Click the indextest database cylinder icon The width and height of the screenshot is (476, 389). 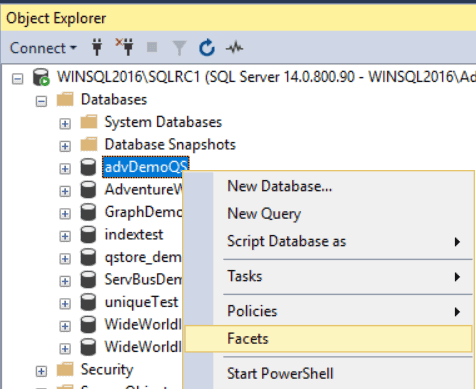pos(88,234)
